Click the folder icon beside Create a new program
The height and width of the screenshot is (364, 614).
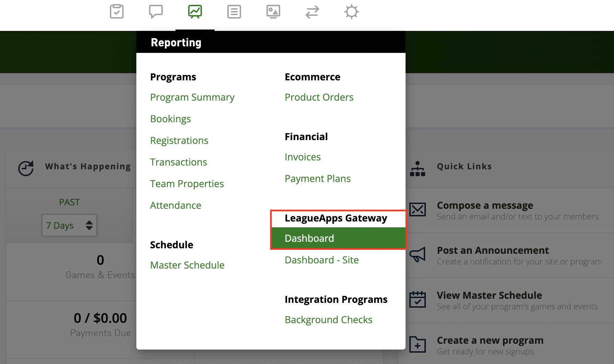point(418,344)
